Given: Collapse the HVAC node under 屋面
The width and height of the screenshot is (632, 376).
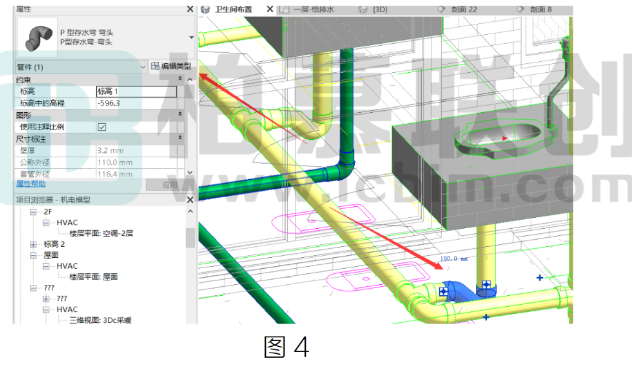Looking at the screenshot, I should click(46, 266).
